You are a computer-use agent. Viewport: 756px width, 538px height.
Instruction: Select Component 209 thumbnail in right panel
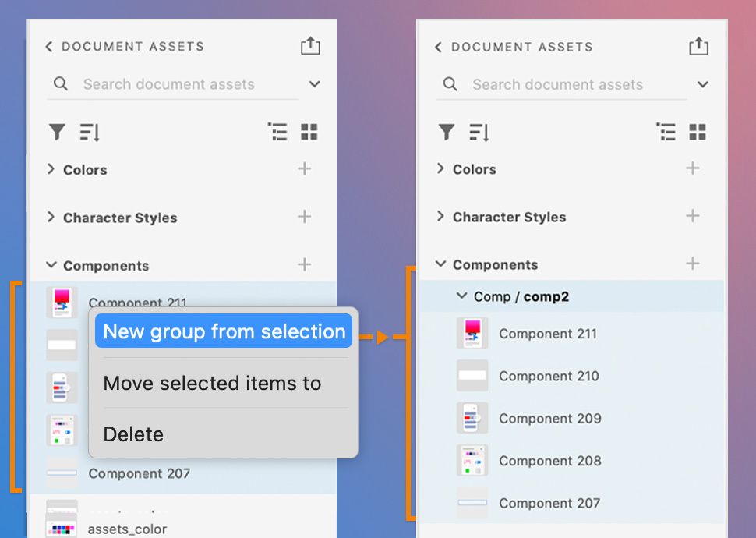pos(472,418)
